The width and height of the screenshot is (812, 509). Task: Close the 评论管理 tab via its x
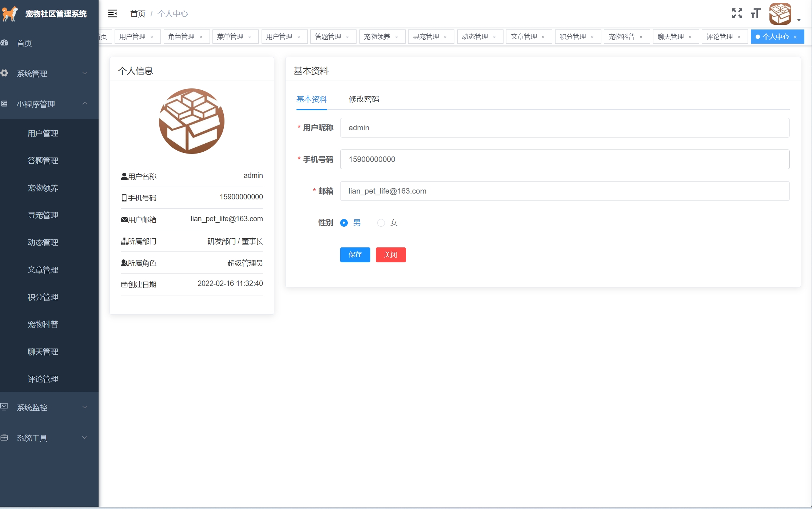[739, 37]
